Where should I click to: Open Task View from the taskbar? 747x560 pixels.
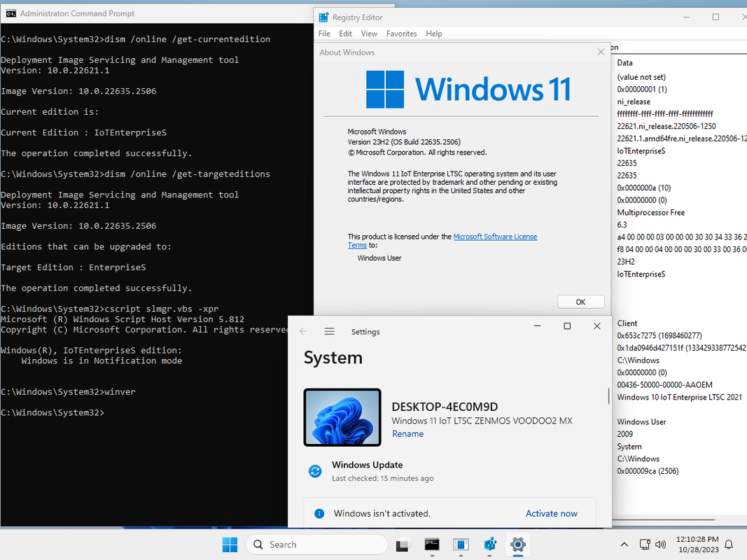pos(402,545)
